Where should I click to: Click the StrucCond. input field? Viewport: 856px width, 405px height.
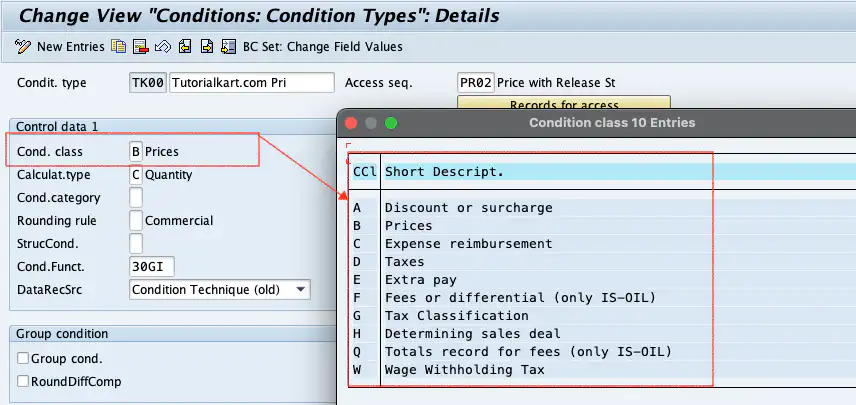(136, 243)
